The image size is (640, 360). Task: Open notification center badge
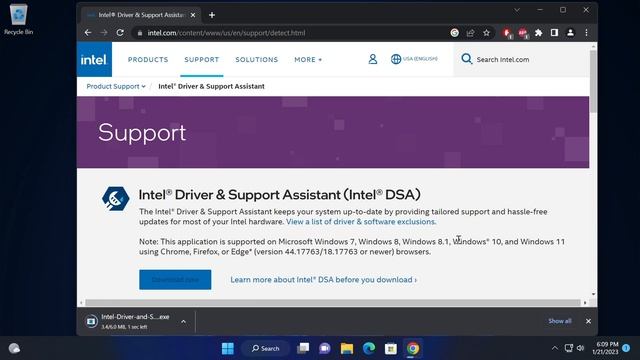[626, 348]
